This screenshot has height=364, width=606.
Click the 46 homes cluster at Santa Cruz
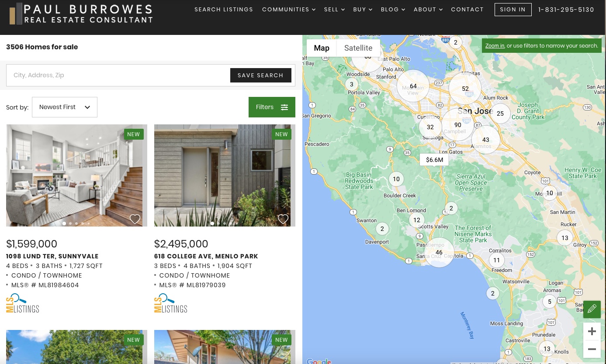439,252
